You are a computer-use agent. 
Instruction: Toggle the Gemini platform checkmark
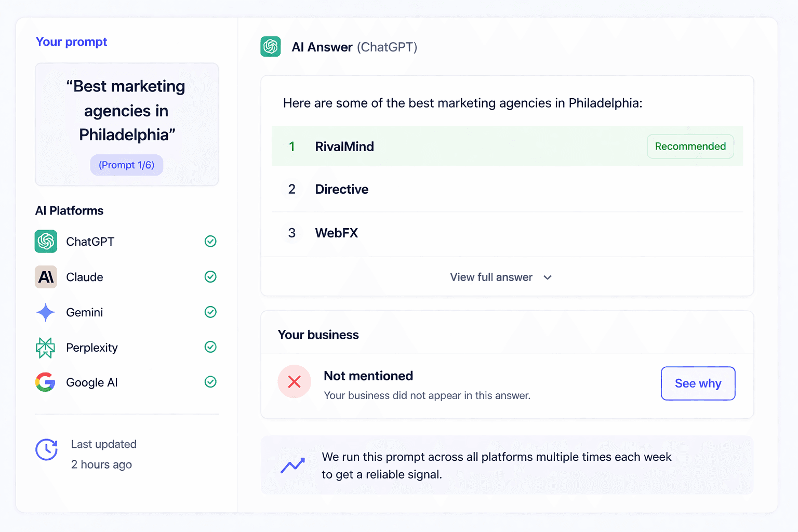210,312
